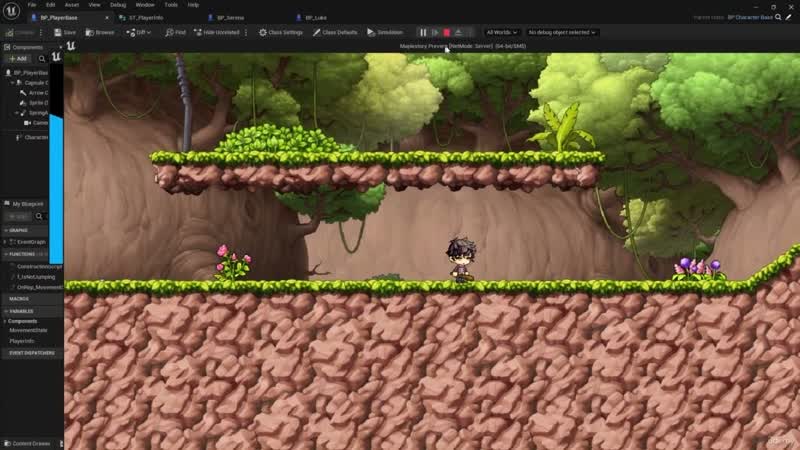Open the Debug menu
The width and height of the screenshot is (800, 450).
118,5
